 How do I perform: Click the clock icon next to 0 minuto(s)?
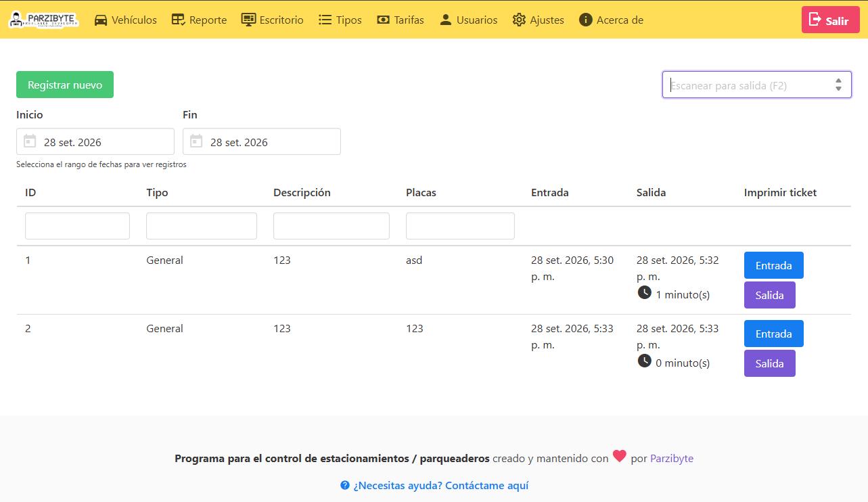[645, 361]
